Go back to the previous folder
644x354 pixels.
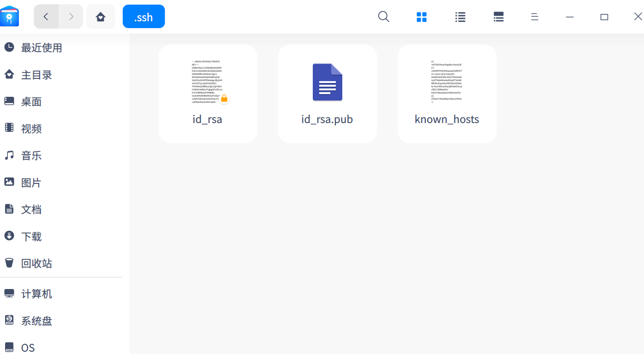pos(46,17)
